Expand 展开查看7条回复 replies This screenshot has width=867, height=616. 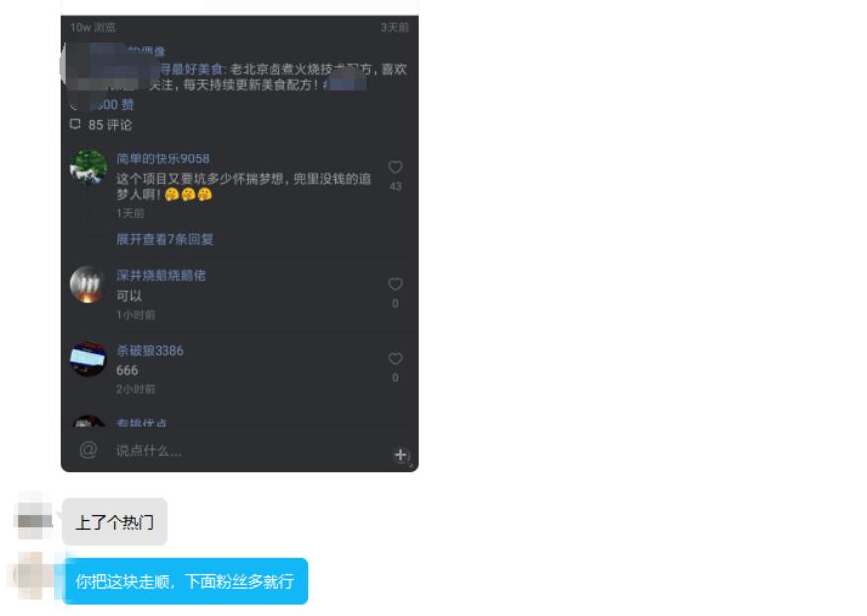point(164,239)
